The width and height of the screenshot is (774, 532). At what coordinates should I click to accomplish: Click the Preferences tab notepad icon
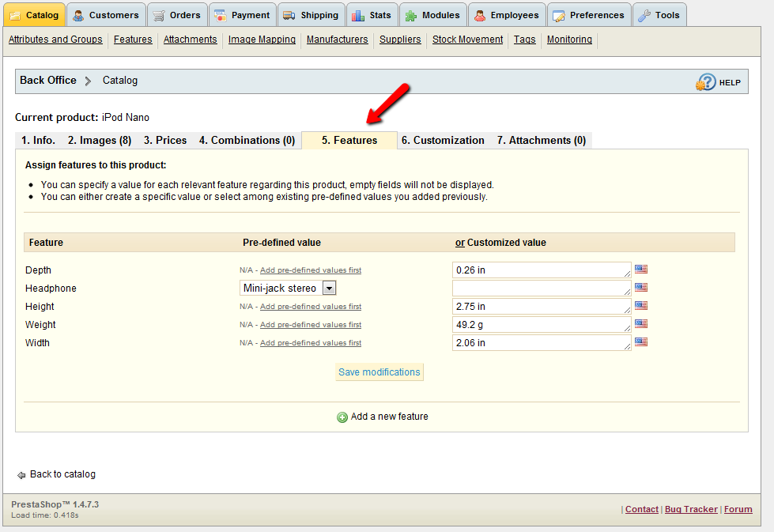tap(559, 16)
